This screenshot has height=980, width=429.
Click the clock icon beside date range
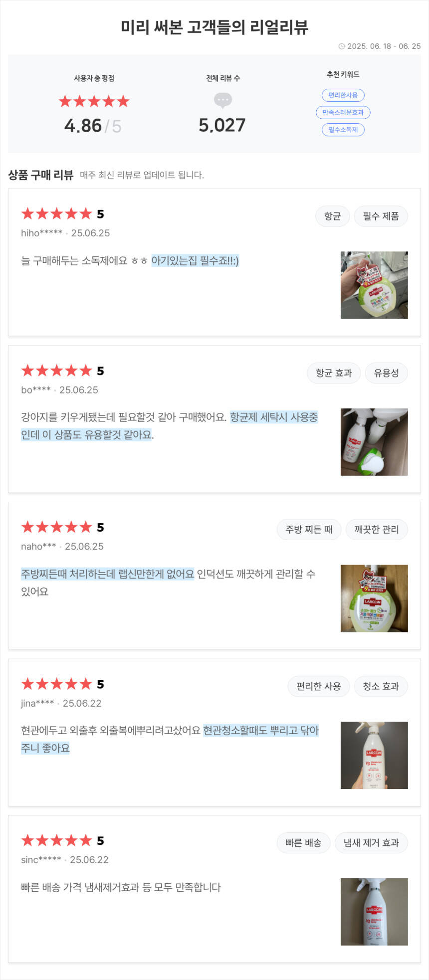[x=342, y=46]
